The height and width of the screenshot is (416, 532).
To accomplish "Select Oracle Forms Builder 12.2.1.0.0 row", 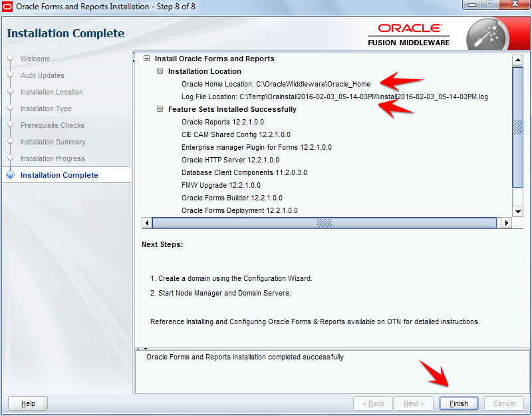I will (232, 198).
